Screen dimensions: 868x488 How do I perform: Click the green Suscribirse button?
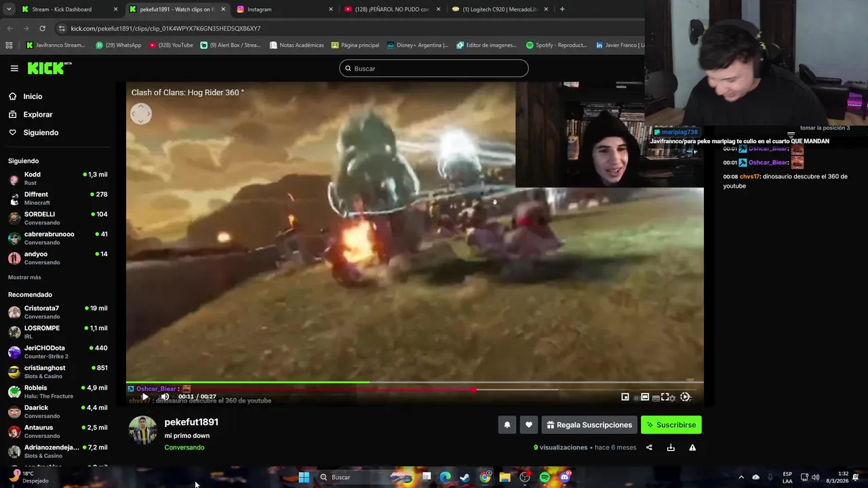point(671,425)
